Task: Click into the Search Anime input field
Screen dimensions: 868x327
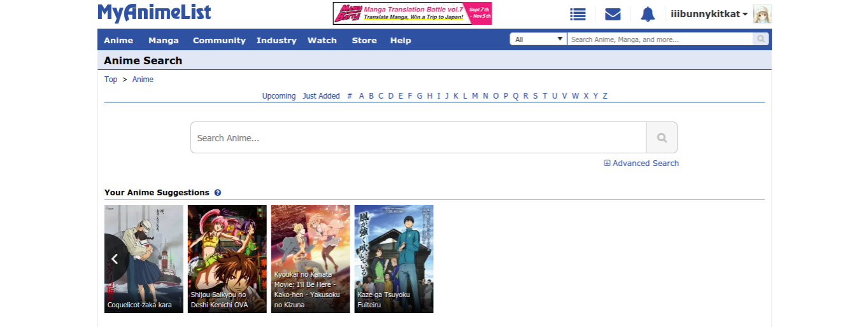Action: [x=418, y=137]
